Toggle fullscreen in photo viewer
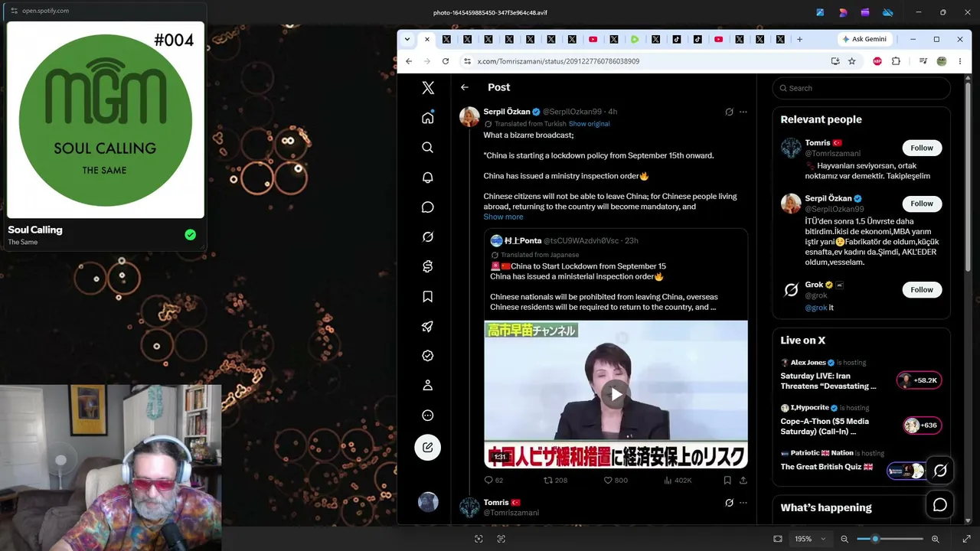Screen dimensions: 980x551 (x=966, y=539)
